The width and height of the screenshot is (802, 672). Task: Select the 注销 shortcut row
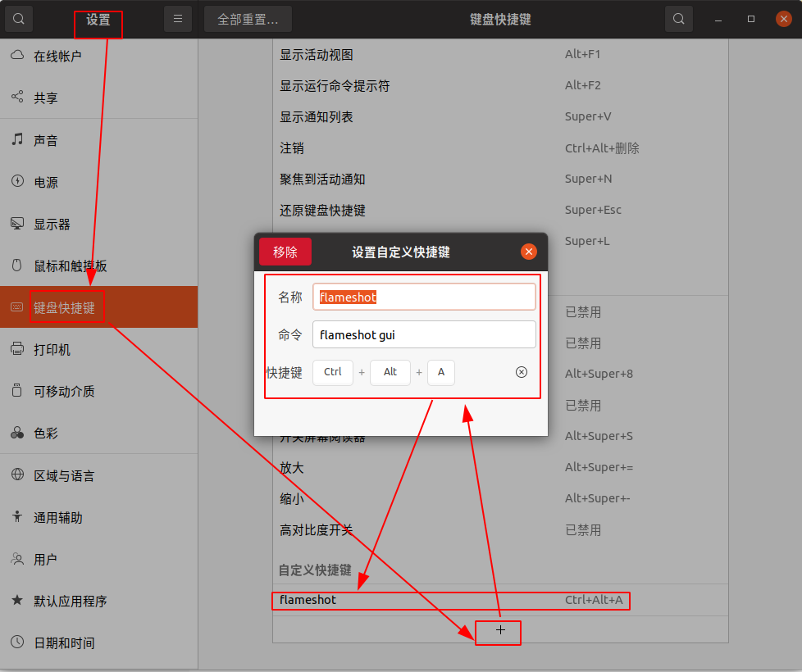(x=500, y=148)
